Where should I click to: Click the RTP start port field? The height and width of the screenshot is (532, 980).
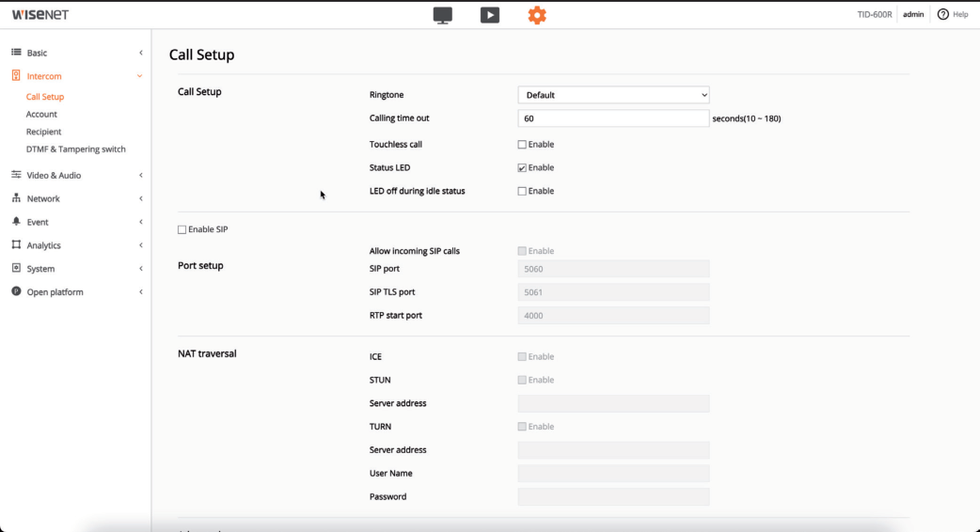coord(613,315)
